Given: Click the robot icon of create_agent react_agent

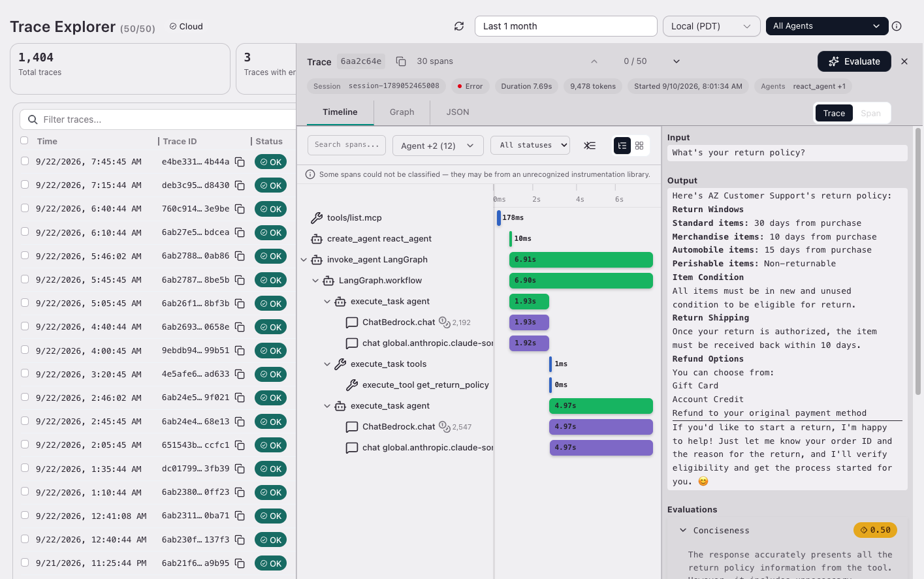Looking at the screenshot, I should point(317,239).
